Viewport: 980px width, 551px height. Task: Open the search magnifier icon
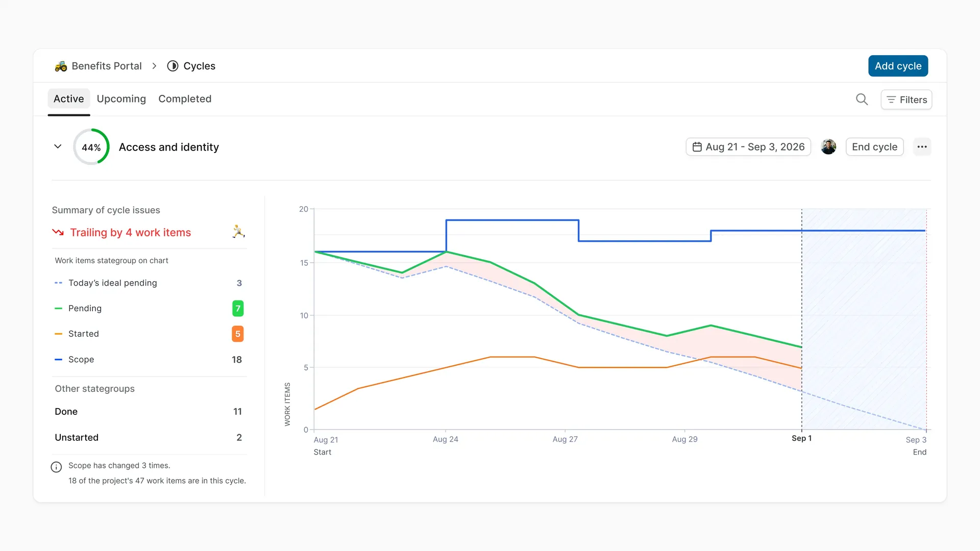coord(862,99)
